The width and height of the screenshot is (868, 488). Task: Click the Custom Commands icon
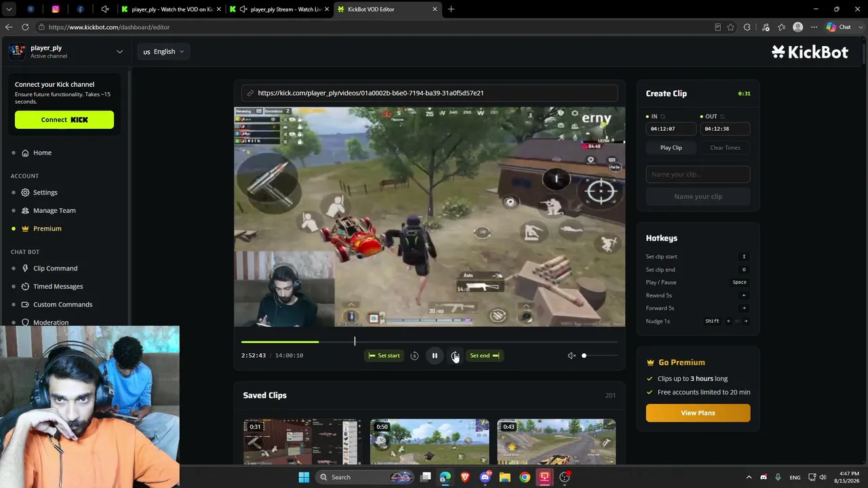25,304
